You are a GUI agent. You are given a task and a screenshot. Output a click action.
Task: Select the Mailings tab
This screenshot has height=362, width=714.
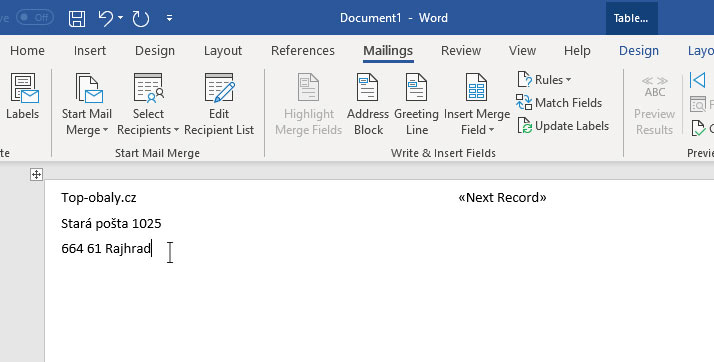pos(388,51)
